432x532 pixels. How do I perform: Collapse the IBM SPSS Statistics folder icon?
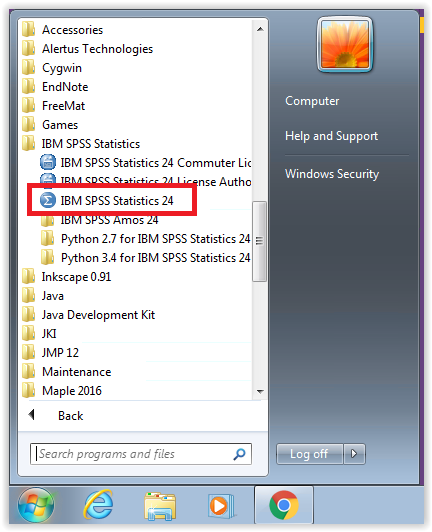29,143
